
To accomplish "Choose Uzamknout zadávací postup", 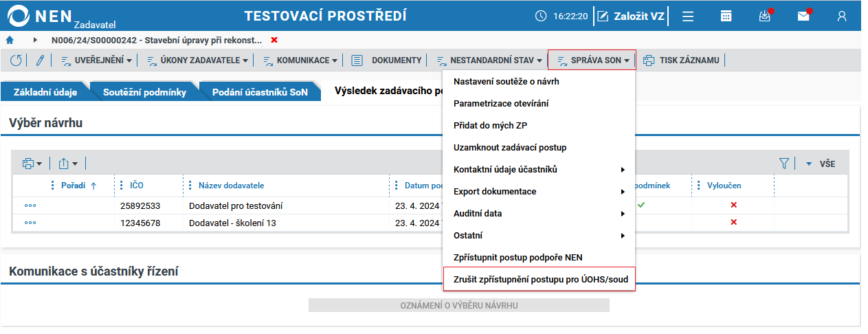I will 539,148.
